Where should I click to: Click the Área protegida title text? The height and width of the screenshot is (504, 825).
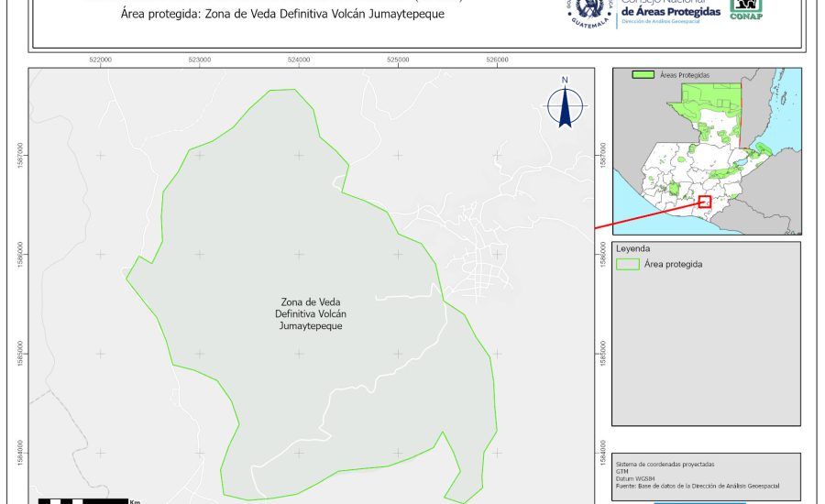click(x=288, y=16)
